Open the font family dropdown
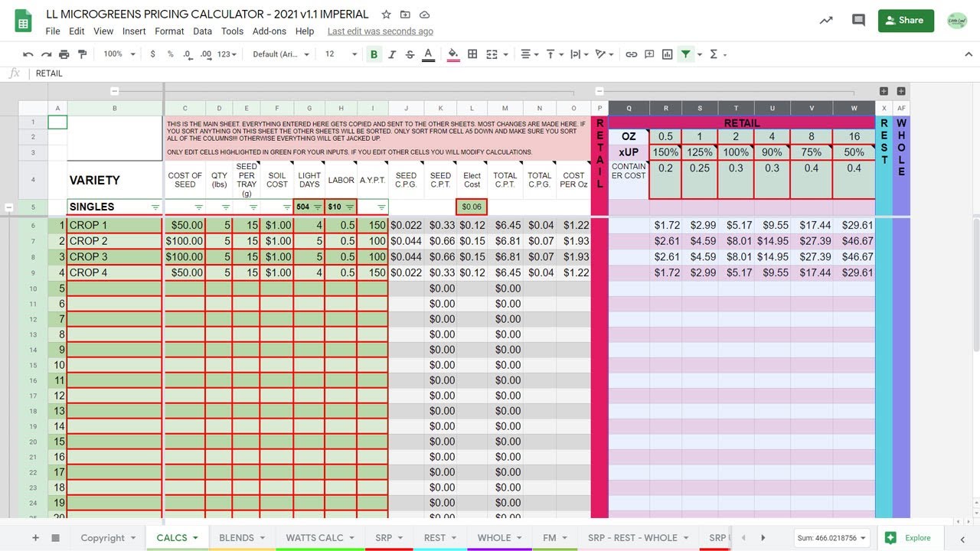Viewport: 980px width, 551px height. (x=281, y=54)
